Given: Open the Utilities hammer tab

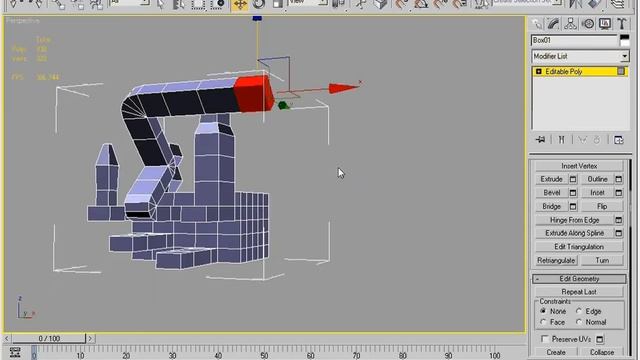Looking at the screenshot, I should pos(622,24).
